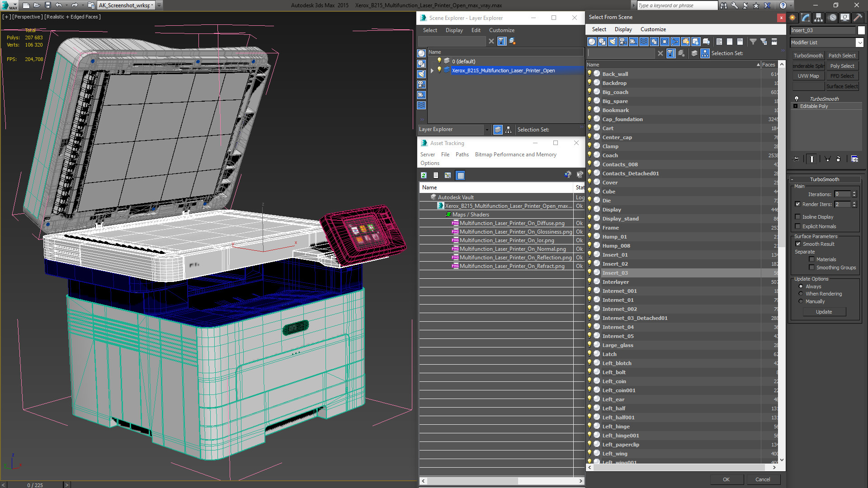
Task: Enable Explicit Normals checkbox
Action: pos(798,226)
